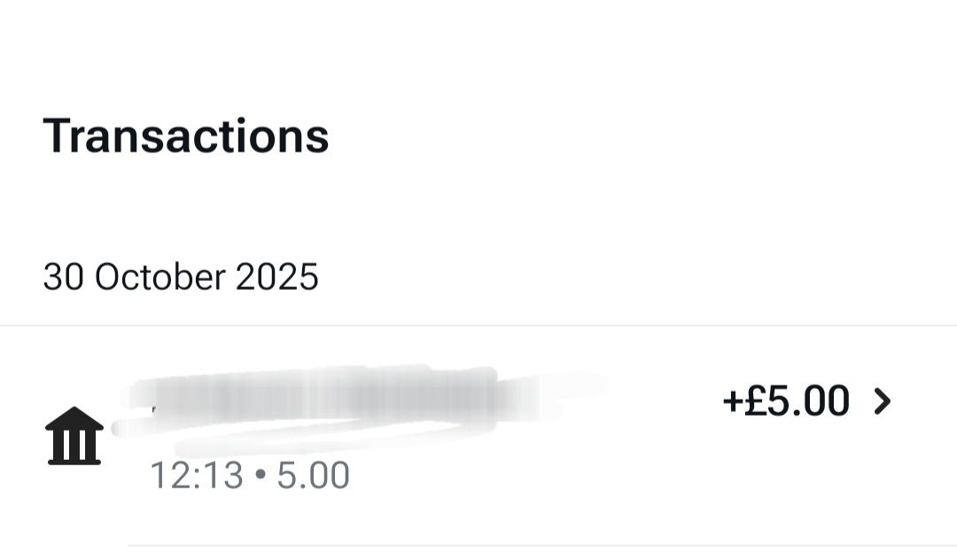Tap the greater-than arrow on the transaction row

[883, 401]
